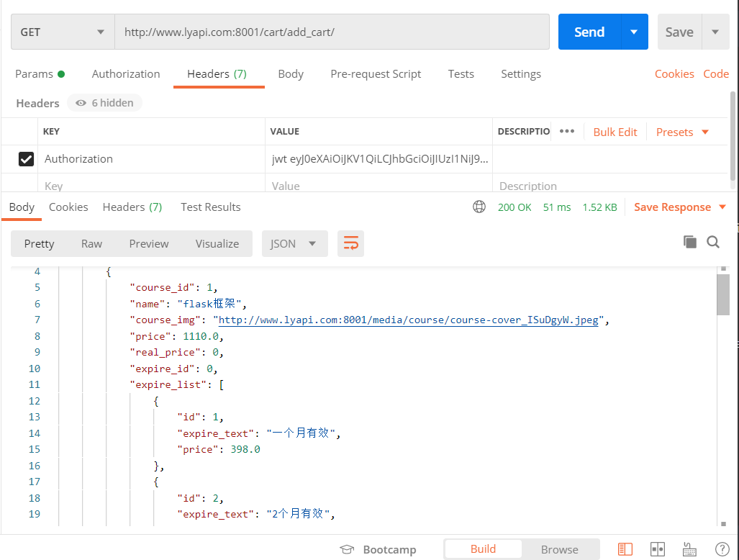Click the Send button
Image resolution: width=739 pixels, height=560 pixels.
pos(589,32)
